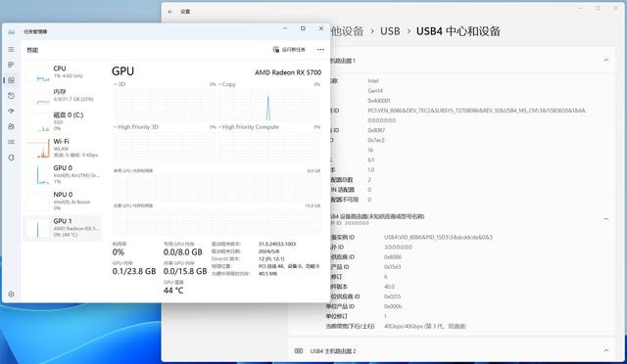Open the Task Manager hamburger navigation menu

click(x=11, y=50)
